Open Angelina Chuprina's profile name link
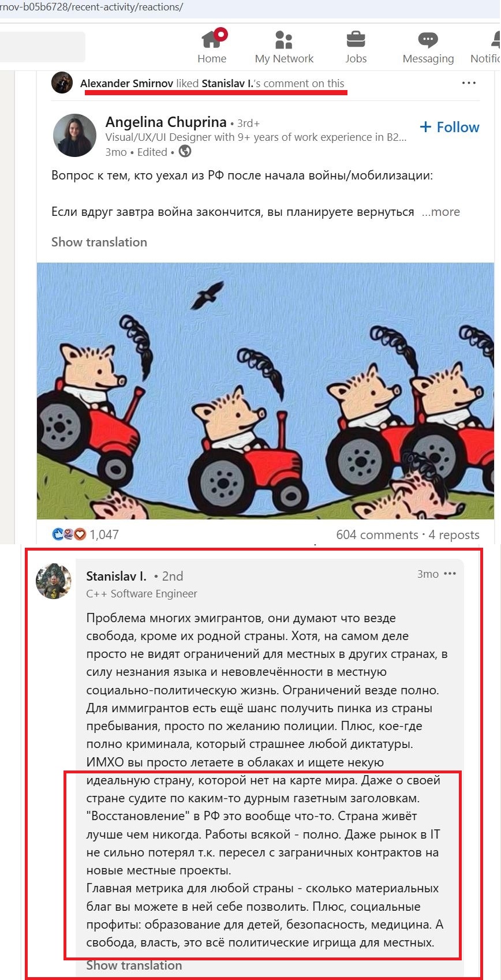The width and height of the screenshot is (501, 980). tap(166, 122)
